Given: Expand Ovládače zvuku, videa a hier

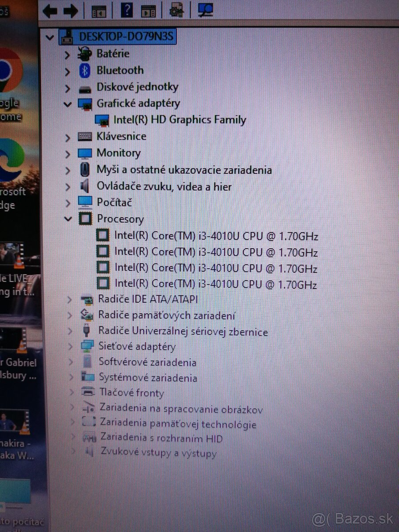Looking at the screenshot, I should 67,187.
